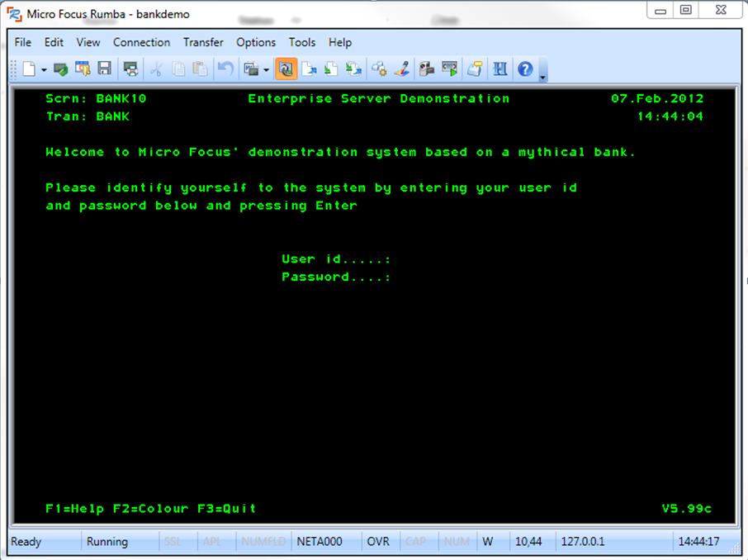Open help with the blue question mark icon

pyautogui.click(x=525, y=69)
